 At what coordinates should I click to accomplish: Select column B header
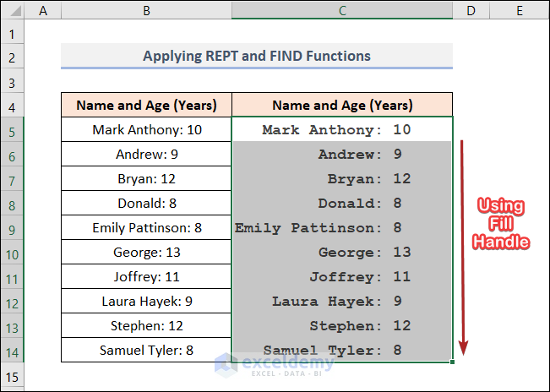pos(146,11)
